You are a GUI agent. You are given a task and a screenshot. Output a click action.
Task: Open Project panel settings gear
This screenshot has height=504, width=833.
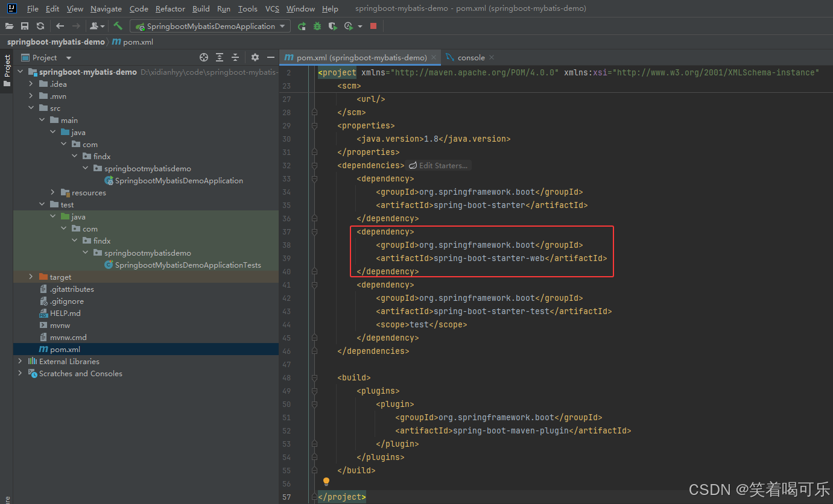pyautogui.click(x=255, y=57)
